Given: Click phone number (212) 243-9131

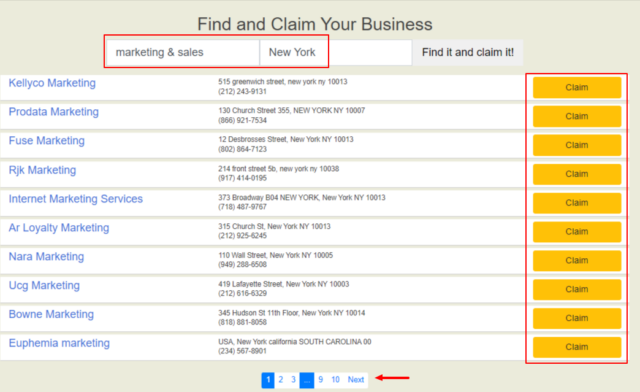Looking at the screenshot, I should (242, 91).
